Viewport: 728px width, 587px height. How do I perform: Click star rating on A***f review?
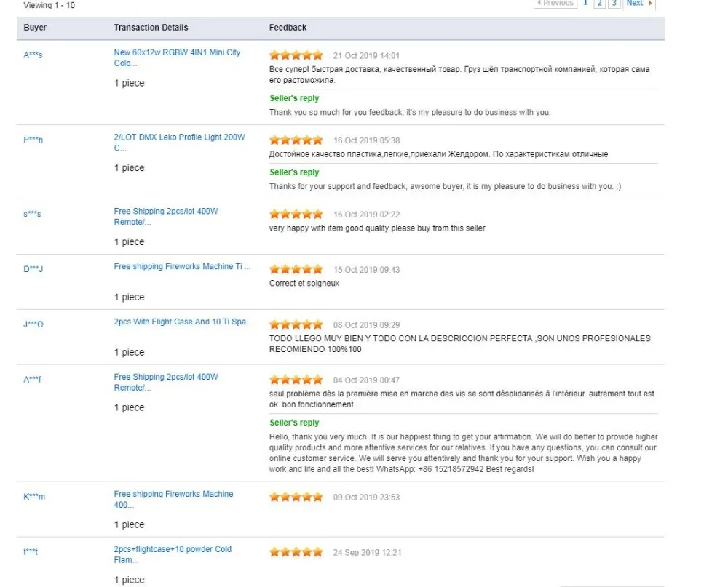[x=296, y=379]
